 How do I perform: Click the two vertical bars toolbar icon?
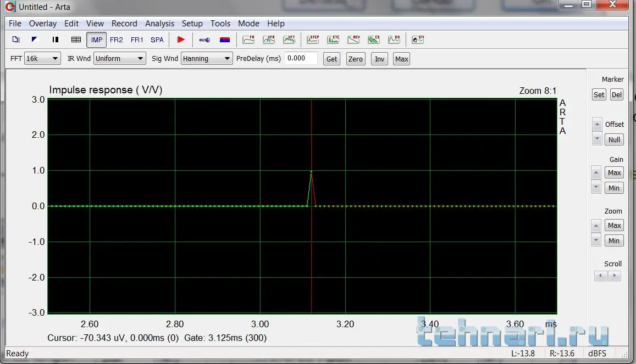(x=55, y=40)
